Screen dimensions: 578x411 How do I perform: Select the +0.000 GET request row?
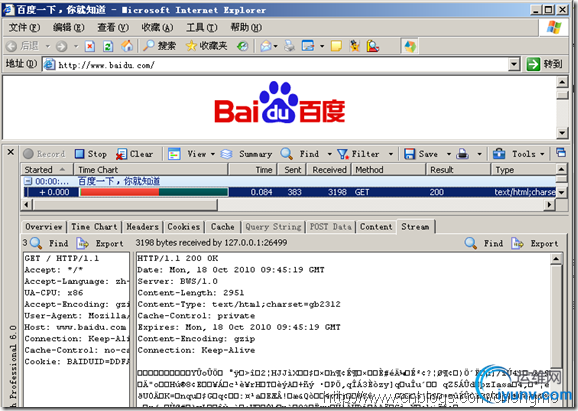point(290,192)
